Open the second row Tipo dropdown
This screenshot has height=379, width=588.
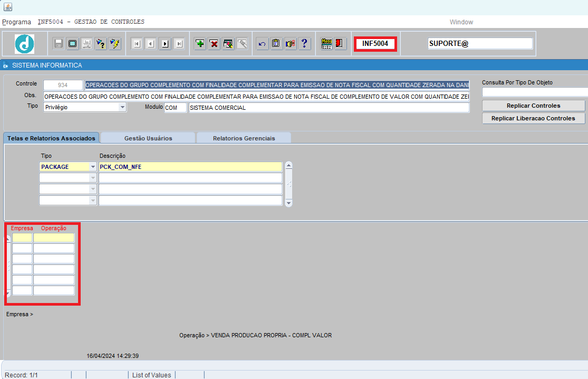coord(93,178)
